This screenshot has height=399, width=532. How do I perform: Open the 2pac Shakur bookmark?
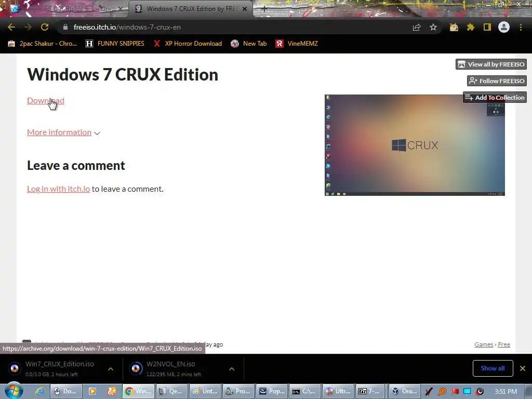(x=43, y=44)
